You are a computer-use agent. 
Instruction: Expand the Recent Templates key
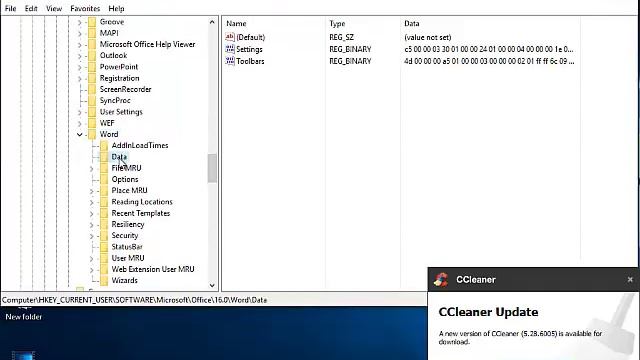point(91,213)
